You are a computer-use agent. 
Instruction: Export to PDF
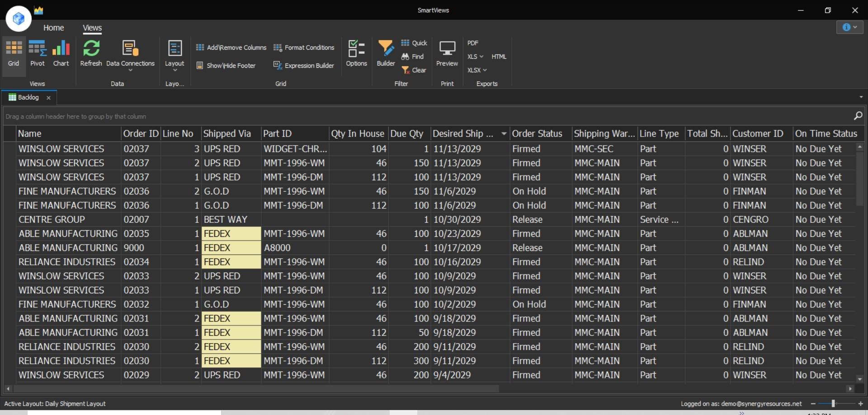[473, 43]
